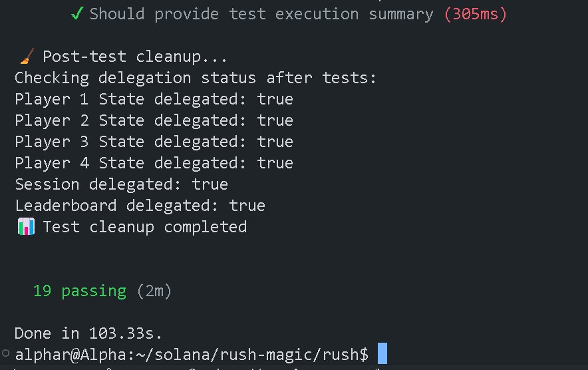This screenshot has height=370, width=588.
Task: Click the "Session delegated: true" line
Action: (x=121, y=184)
